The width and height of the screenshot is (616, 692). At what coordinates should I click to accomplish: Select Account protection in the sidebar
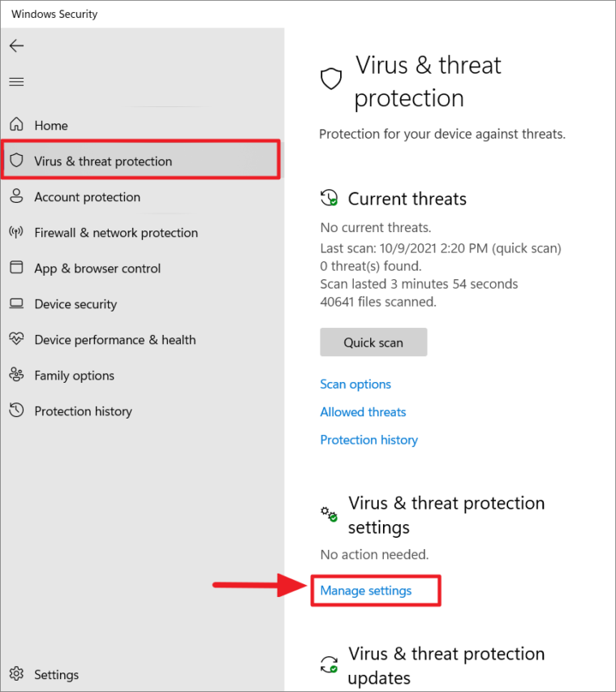pyautogui.click(x=88, y=196)
